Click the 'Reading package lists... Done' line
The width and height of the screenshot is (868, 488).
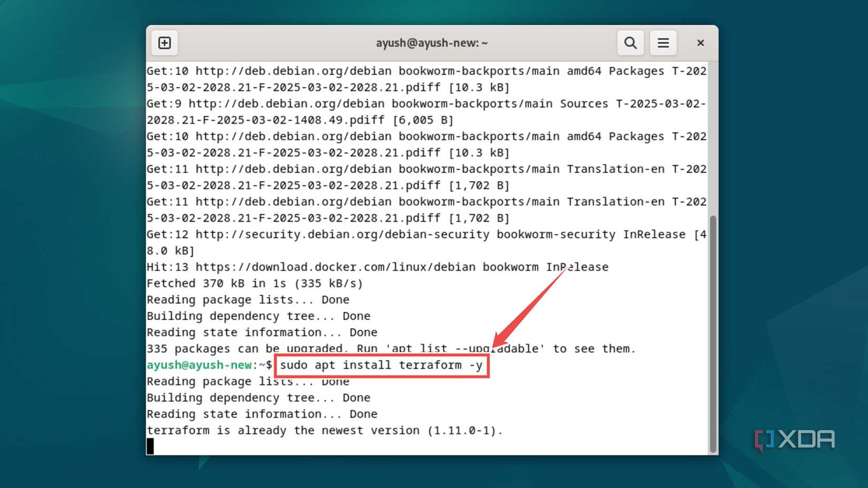click(x=248, y=299)
